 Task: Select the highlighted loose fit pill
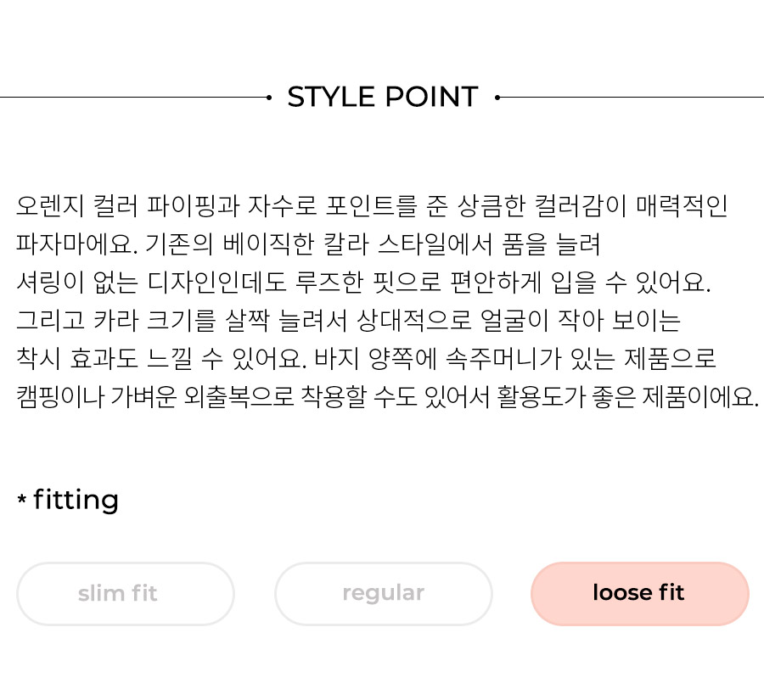point(640,593)
